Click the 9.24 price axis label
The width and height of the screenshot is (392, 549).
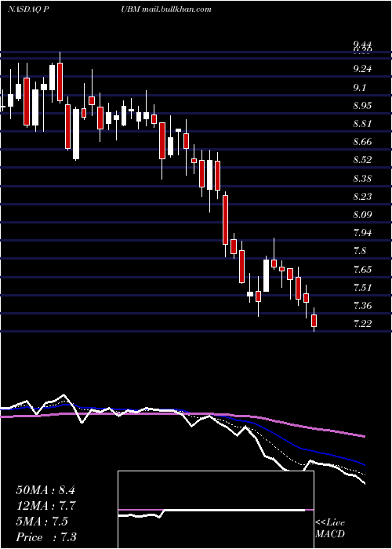(362, 69)
